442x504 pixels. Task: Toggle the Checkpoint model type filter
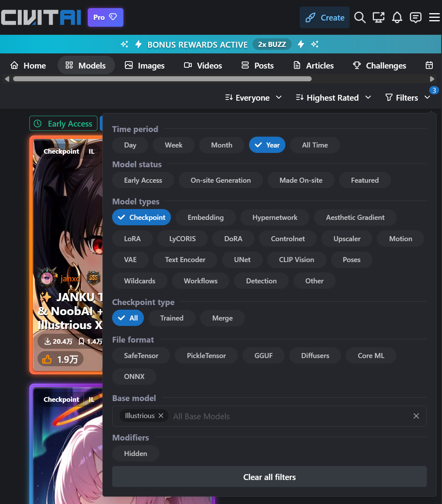tap(142, 218)
